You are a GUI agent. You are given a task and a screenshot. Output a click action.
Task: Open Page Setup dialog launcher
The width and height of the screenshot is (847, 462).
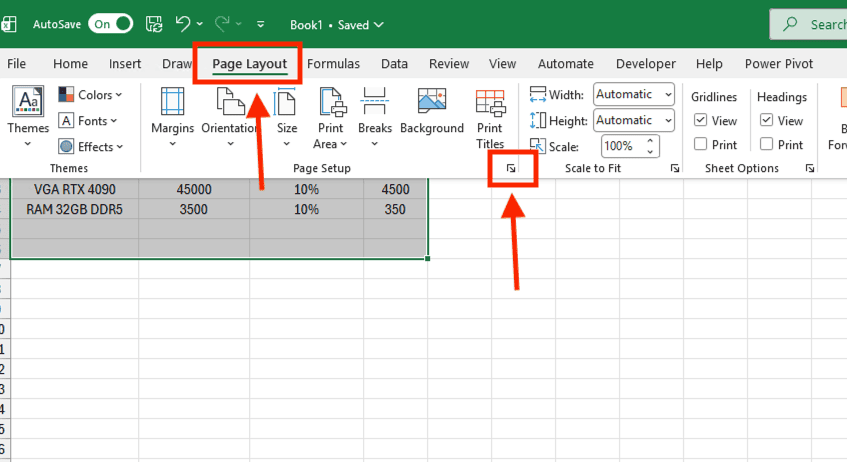[x=511, y=169]
